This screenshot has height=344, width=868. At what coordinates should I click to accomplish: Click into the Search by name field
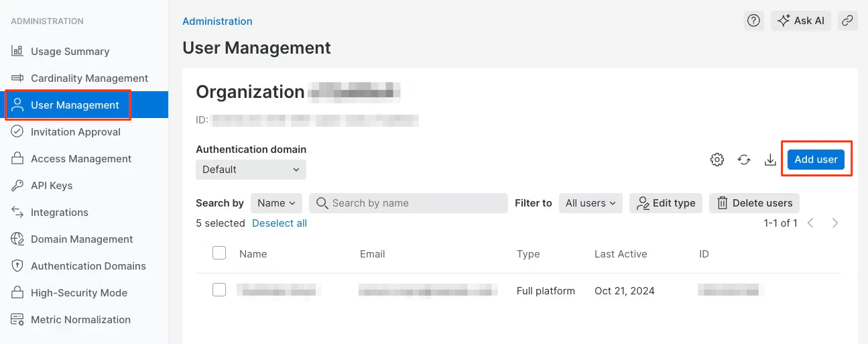tap(408, 203)
